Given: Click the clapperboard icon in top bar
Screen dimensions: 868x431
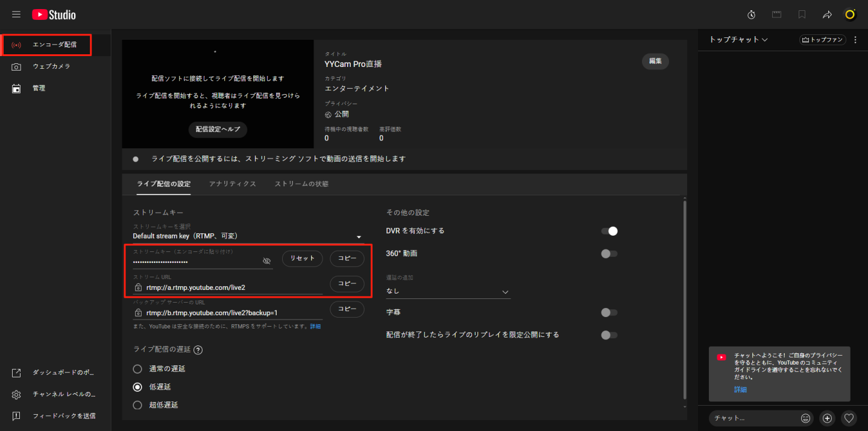Looking at the screenshot, I should click(777, 14).
